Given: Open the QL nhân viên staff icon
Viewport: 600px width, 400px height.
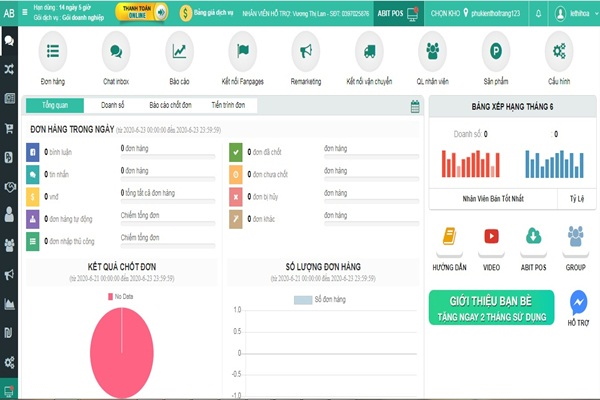Looking at the screenshot, I should point(432,51).
